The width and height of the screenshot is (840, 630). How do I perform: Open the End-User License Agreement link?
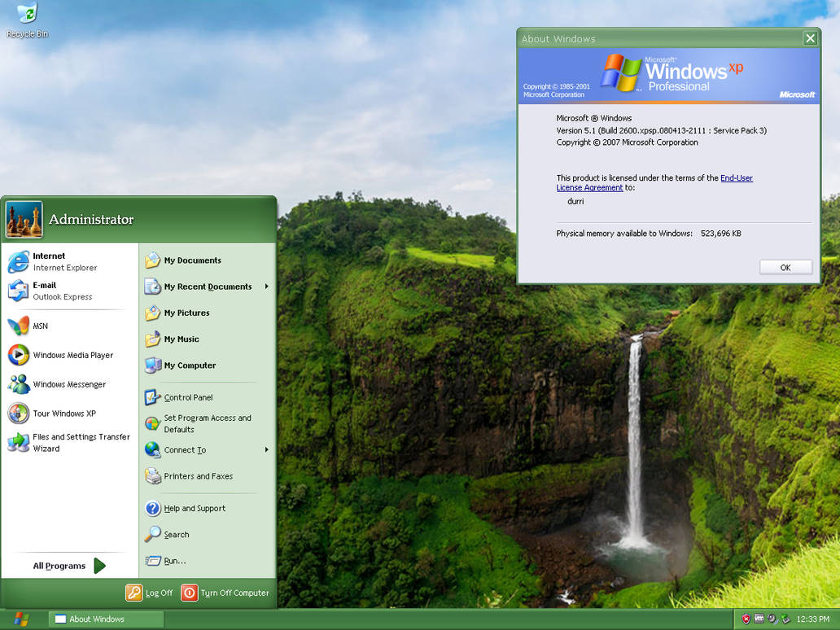737,178
